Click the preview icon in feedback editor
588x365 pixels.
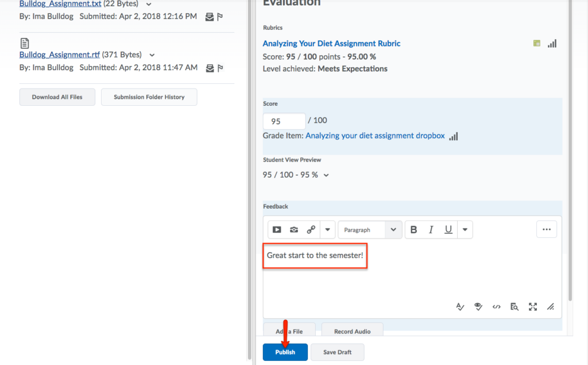click(x=514, y=307)
